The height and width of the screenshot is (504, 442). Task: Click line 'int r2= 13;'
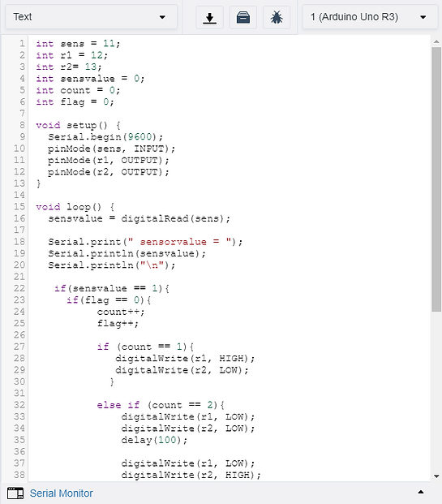click(x=69, y=67)
